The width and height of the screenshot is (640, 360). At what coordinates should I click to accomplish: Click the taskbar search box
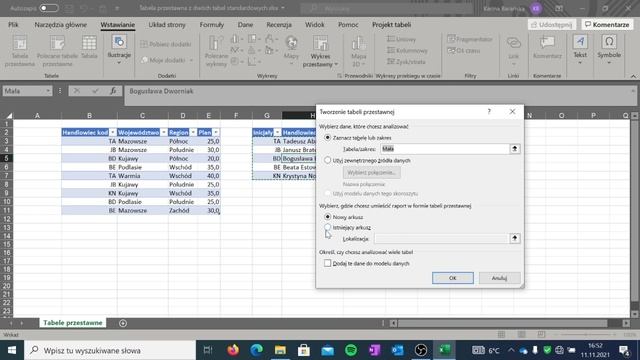click(x=110, y=350)
